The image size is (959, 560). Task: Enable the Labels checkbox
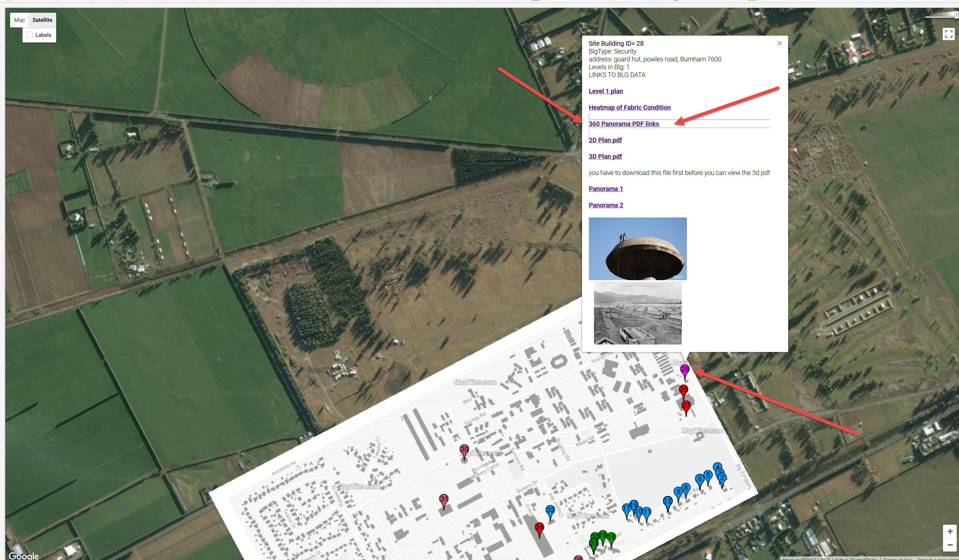[x=30, y=35]
